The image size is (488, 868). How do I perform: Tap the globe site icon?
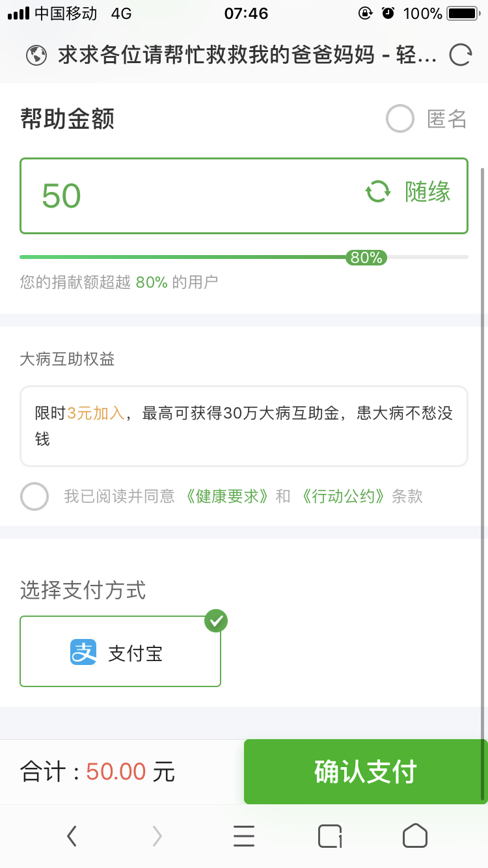pos(37,55)
